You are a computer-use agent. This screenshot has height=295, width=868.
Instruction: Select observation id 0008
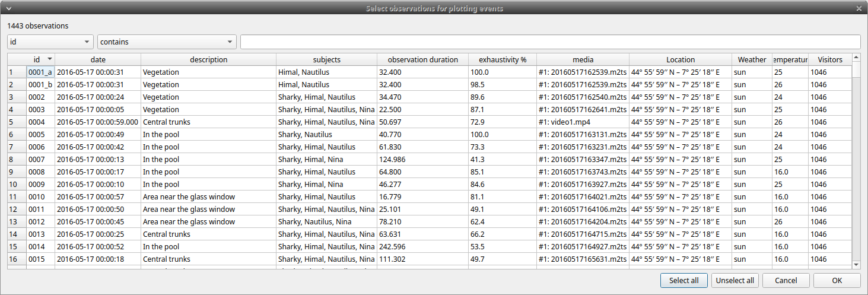(40, 172)
